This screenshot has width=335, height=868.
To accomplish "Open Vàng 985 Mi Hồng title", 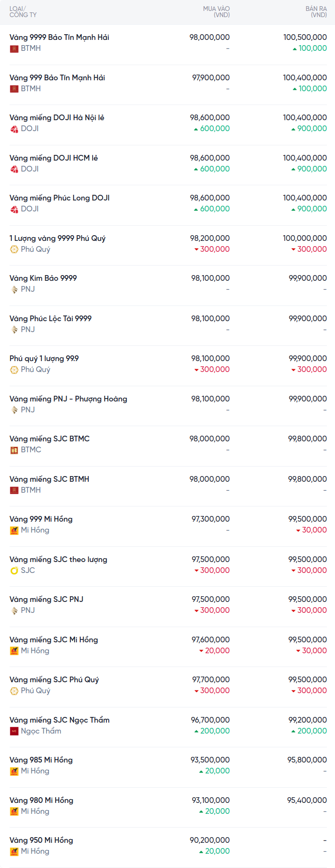I will 41,760.
